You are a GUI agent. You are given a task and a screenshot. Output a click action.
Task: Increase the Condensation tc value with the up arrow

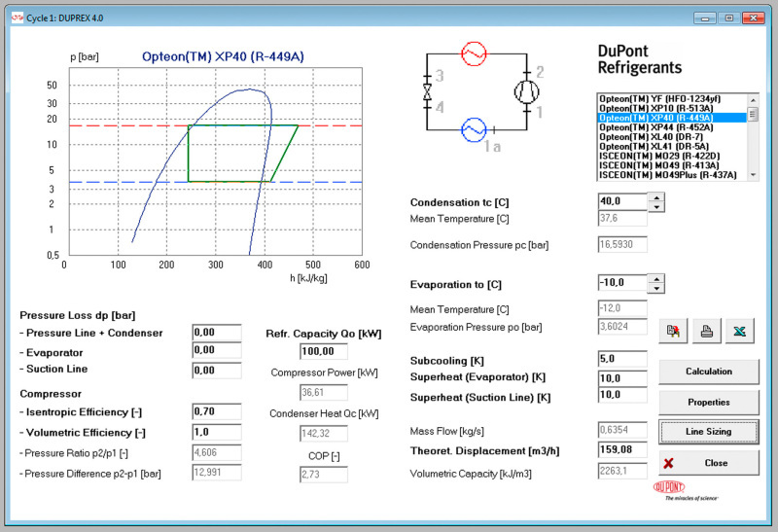[656, 197]
